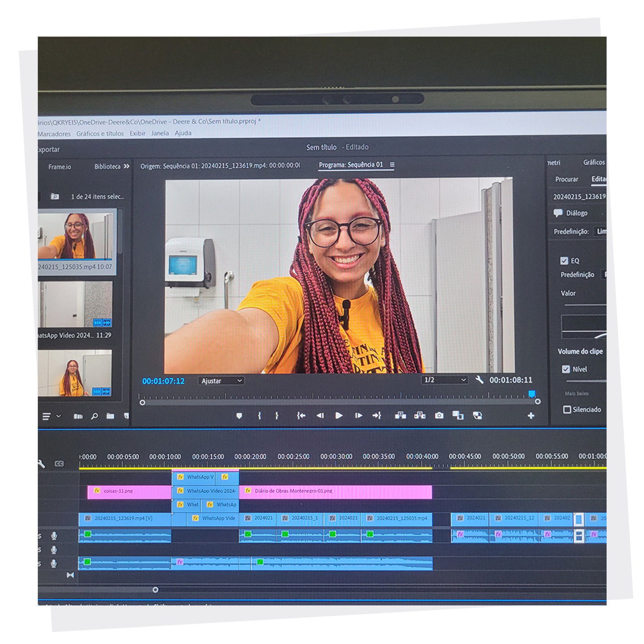Enable the Silenciado checkbox

pos(567,409)
